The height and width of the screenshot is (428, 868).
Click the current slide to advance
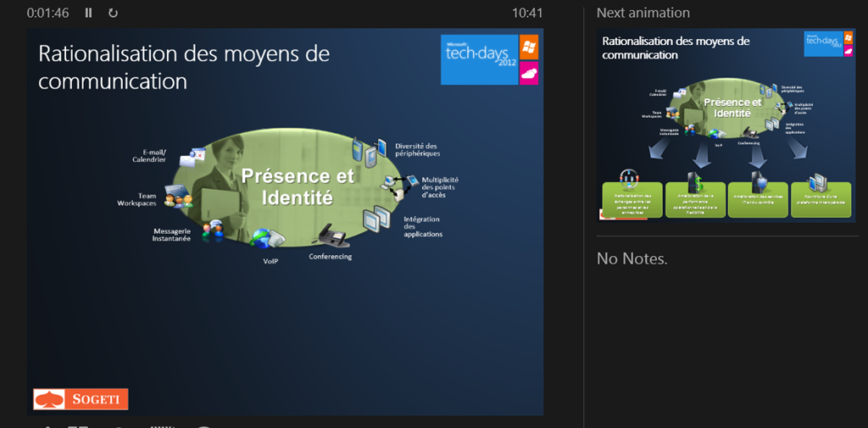285,221
